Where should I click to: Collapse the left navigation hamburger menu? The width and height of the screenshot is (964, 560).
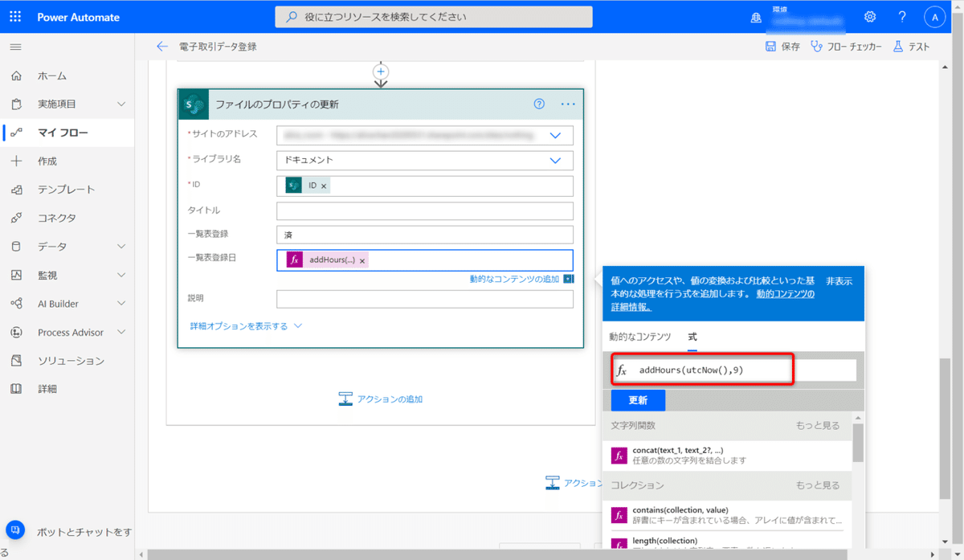tap(16, 47)
